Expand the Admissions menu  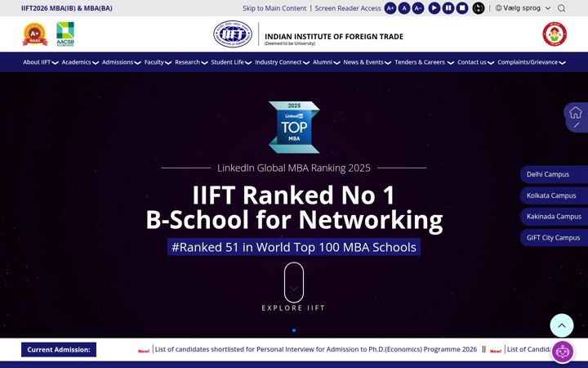point(121,62)
